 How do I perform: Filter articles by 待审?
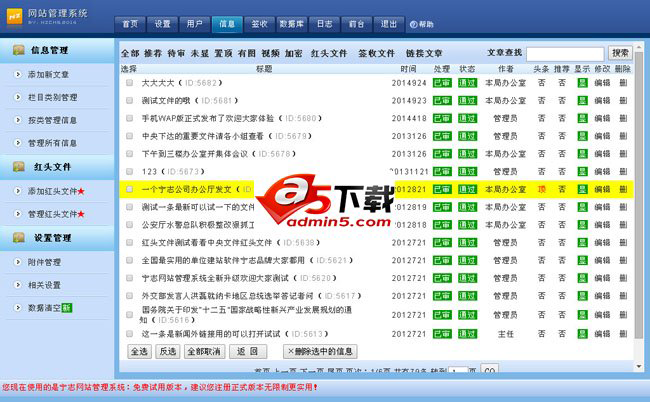pyautogui.click(x=176, y=53)
